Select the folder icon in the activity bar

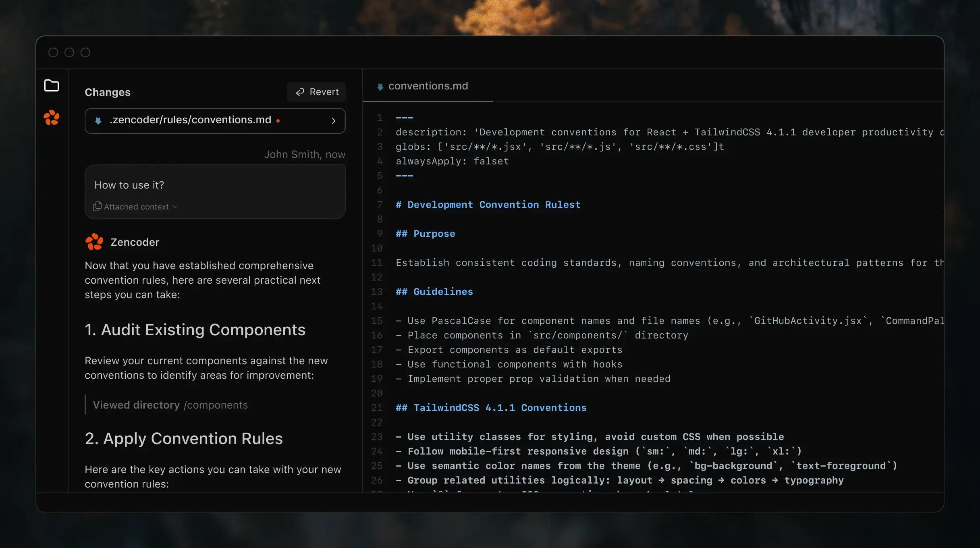pyautogui.click(x=52, y=85)
